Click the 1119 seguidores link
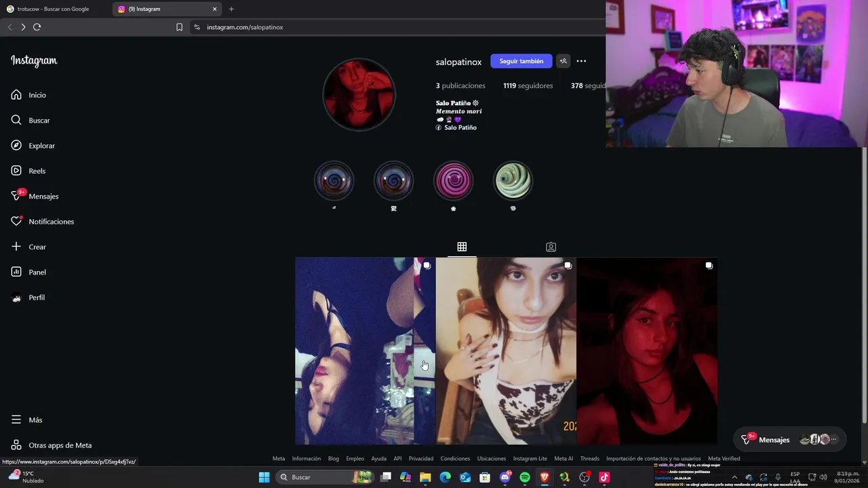This screenshot has height=488, width=868. click(528, 85)
